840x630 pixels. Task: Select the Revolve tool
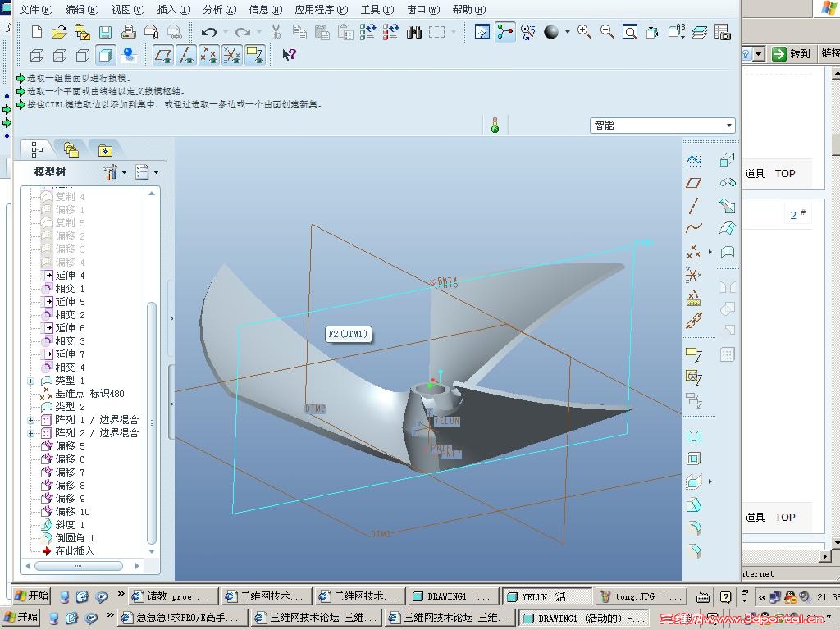tap(728, 183)
